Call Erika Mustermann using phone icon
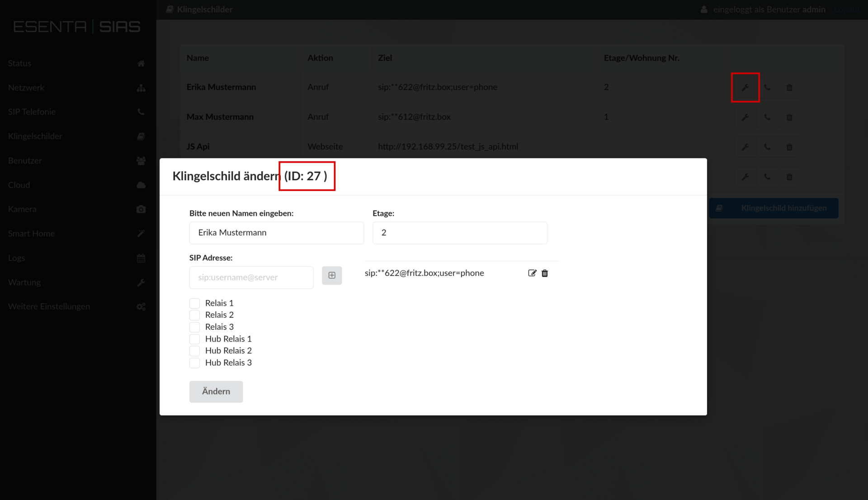 tap(767, 87)
